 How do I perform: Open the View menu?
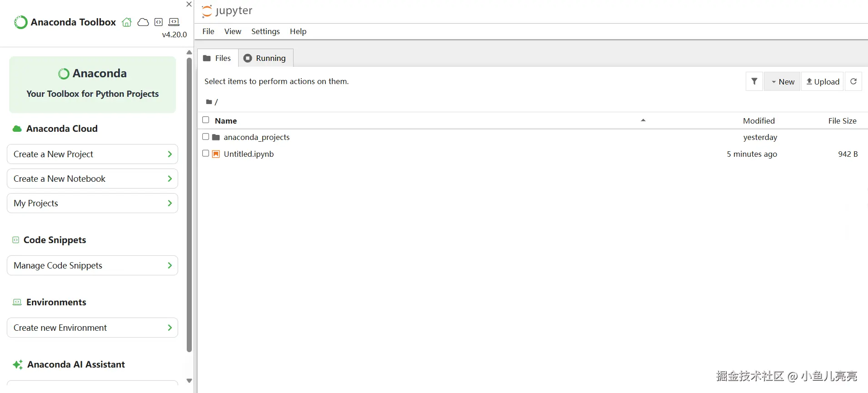(x=233, y=31)
